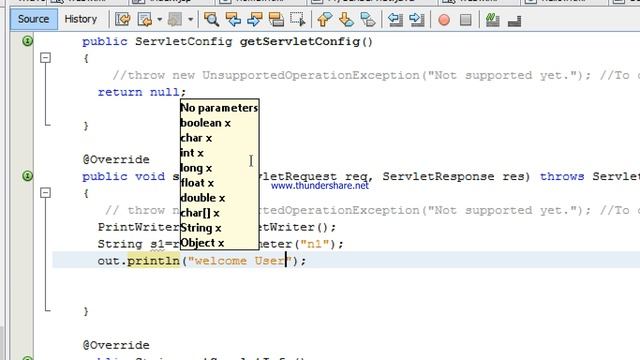
Task: Select 'double x' in parameter popup
Action: (x=203, y=198)
